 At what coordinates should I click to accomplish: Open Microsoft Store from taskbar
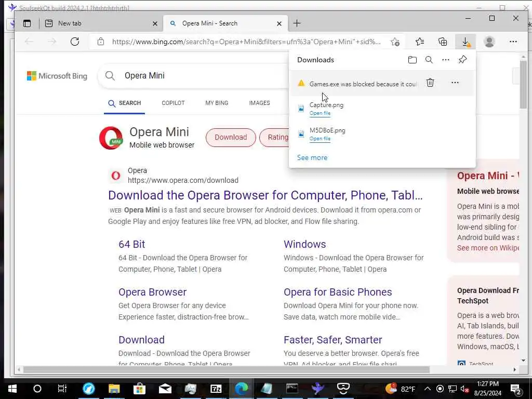[139, 389]
